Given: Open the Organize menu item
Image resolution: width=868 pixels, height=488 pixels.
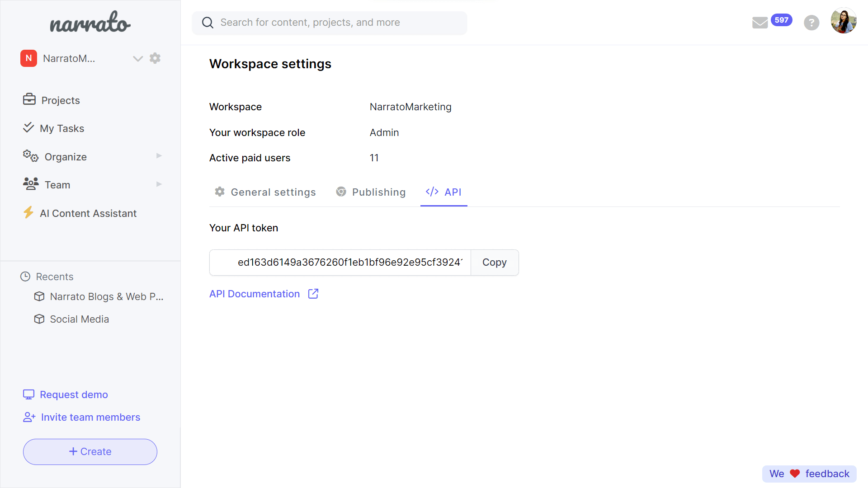Looking at the screenshot, I should 66,157.
